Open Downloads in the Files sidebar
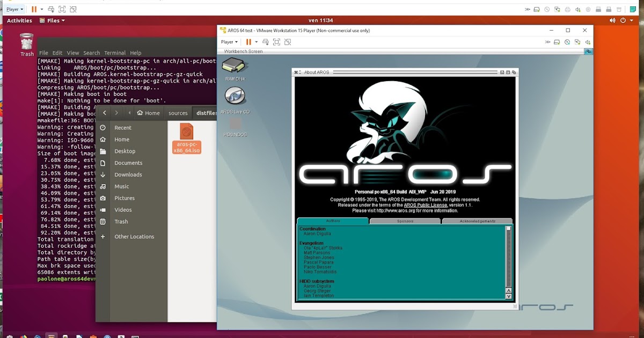The image size is (644, 338). pos(129,174)
